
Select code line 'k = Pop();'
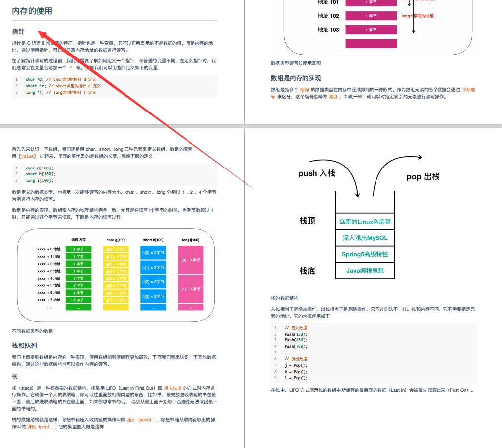[296, 372]
